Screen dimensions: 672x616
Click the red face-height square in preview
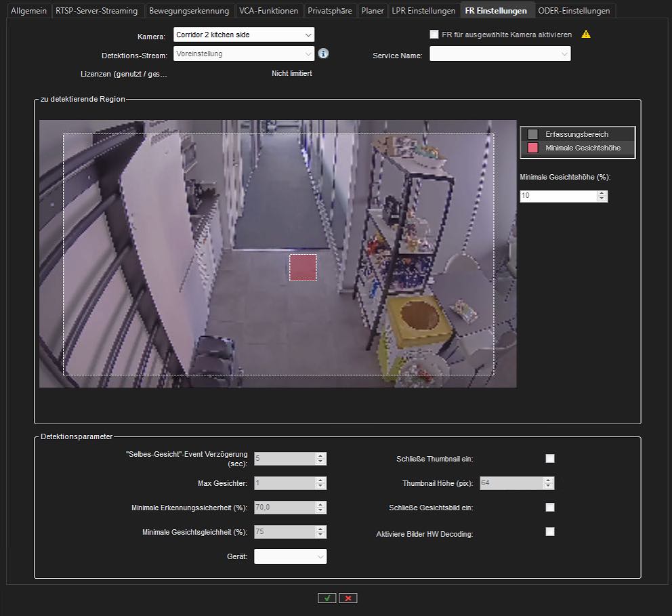click(303, 267)
